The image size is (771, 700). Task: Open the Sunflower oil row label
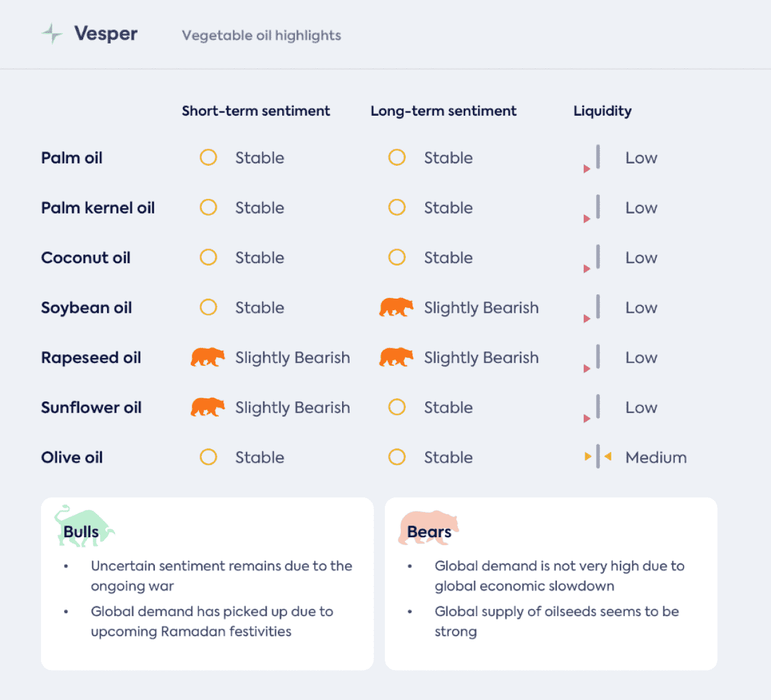coord(91,408)
